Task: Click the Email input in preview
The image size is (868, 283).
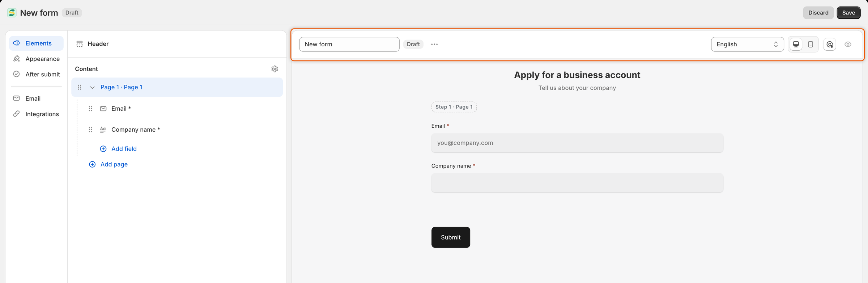Action: tap(577, 143)
